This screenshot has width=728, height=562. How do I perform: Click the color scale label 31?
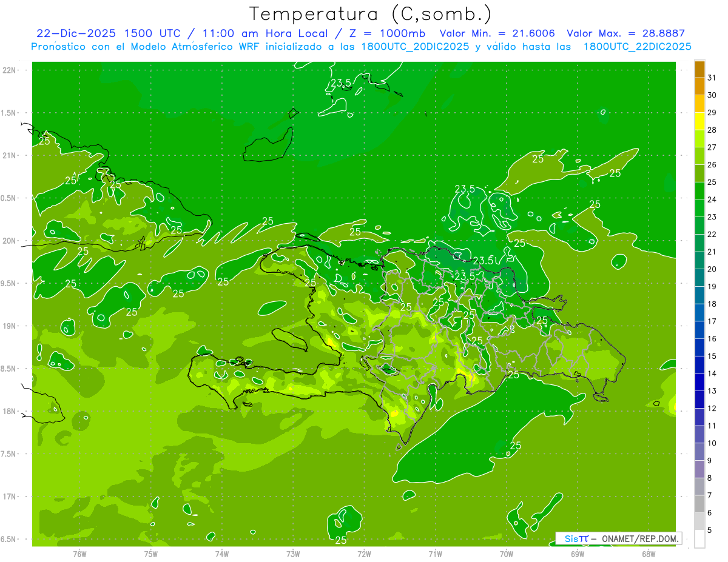(x=712, y=78)
